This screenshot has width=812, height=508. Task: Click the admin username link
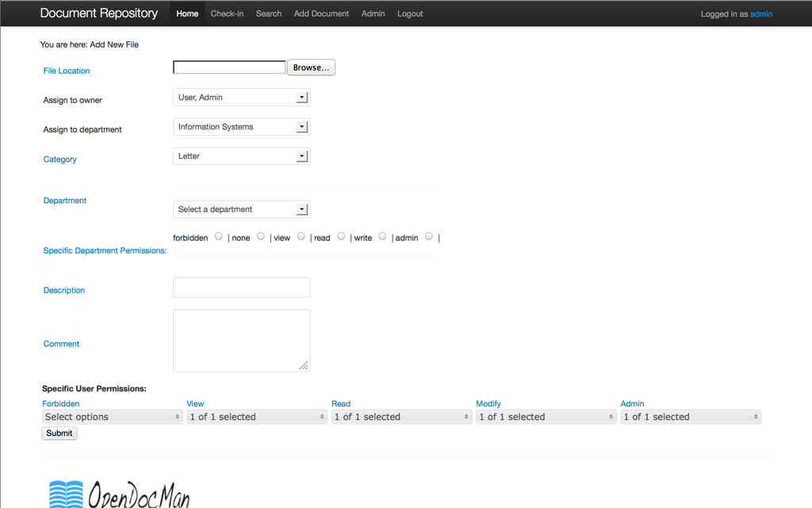[x=761, y=14]
